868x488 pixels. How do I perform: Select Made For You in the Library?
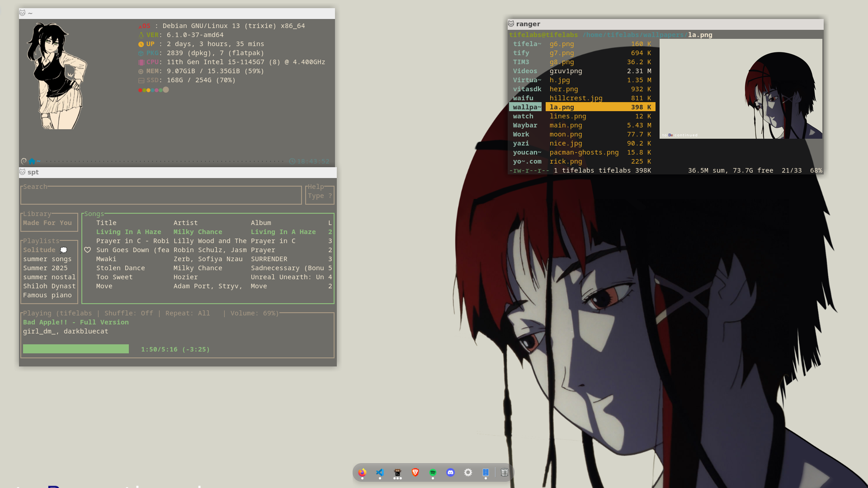point(47,223)
